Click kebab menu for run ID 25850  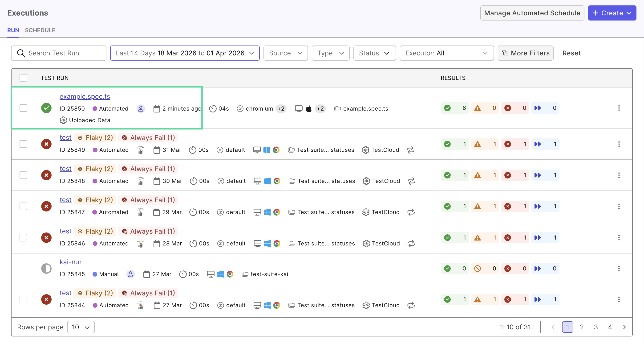pos(619,108)
